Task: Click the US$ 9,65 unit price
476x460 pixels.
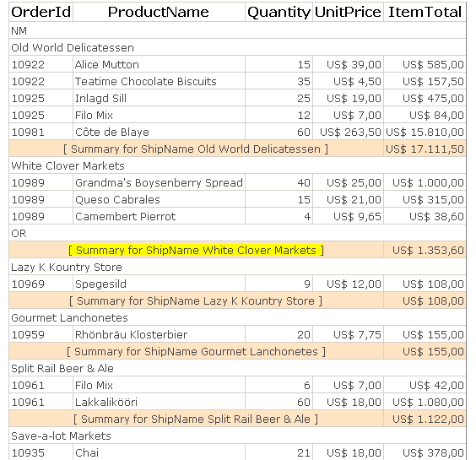Action: point(348,216)
